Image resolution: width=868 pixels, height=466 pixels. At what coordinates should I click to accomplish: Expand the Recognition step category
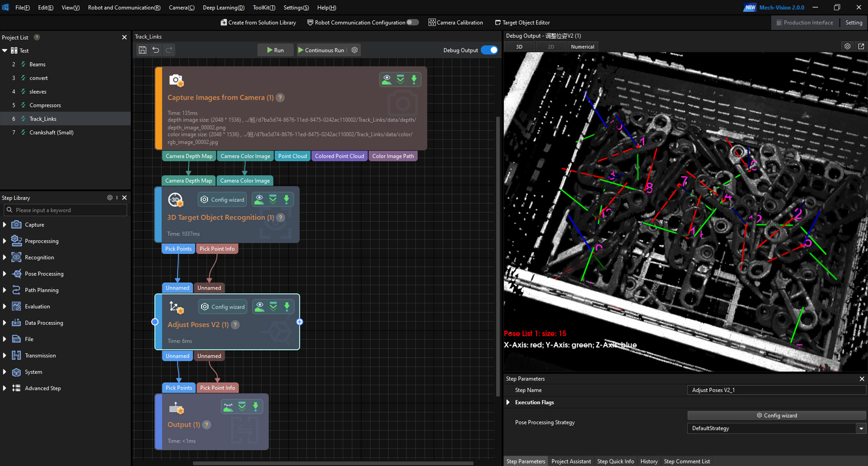pos(5,257)
